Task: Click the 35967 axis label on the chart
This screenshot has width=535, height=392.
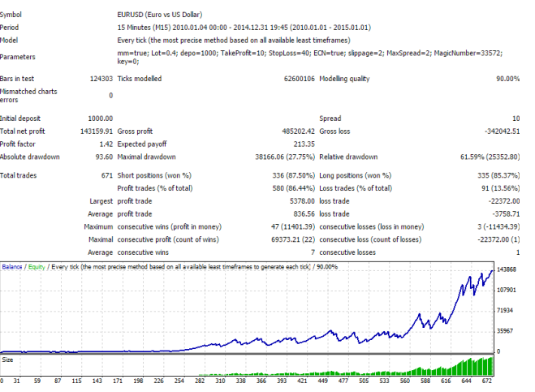Action: pos(505,331)
